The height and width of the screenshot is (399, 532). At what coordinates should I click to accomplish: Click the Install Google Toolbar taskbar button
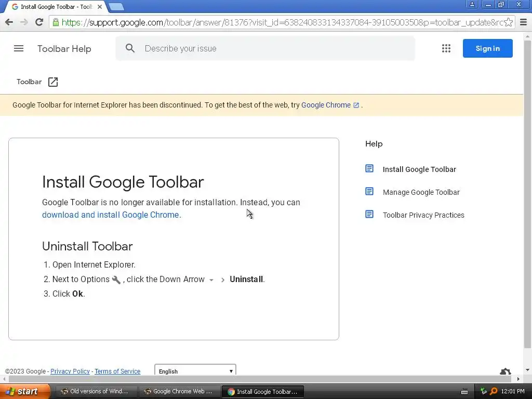[262, 392]
